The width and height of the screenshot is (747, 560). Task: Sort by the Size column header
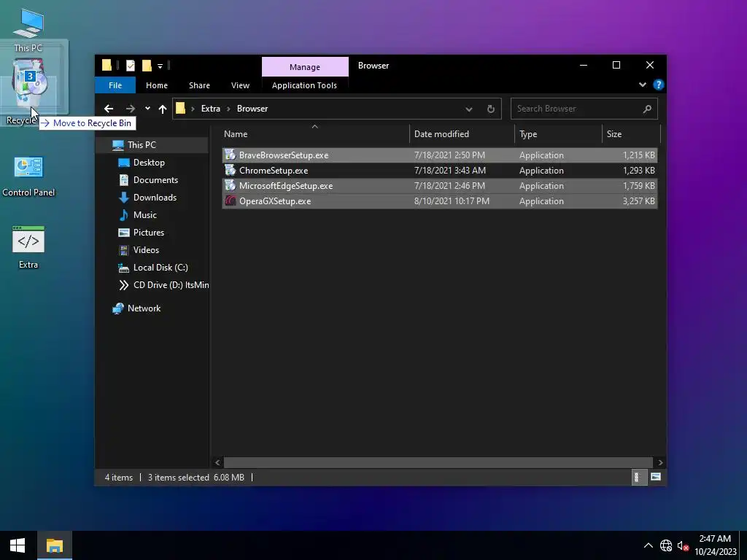(631, 134)
